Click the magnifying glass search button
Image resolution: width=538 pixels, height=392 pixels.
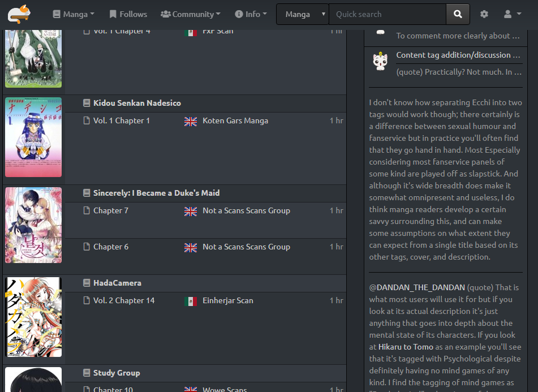458,14
